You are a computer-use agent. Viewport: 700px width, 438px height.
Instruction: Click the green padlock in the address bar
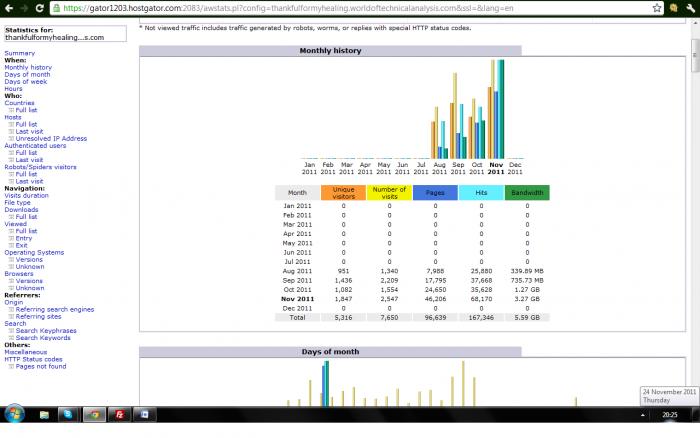pyautogui.click(x=56, y=8)
